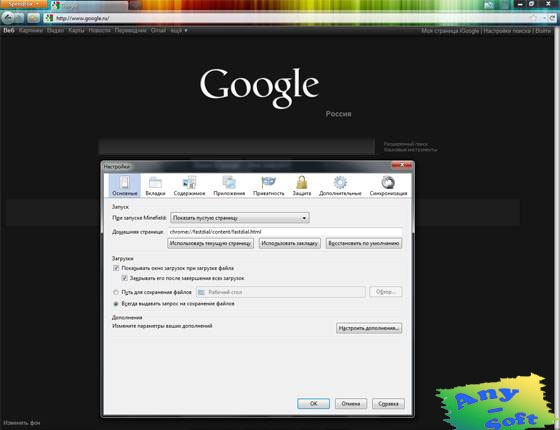Click the browser Back arrow button
Image resolution: width=560 pixels, height=430 pixels.
click(x=8, y=18)
